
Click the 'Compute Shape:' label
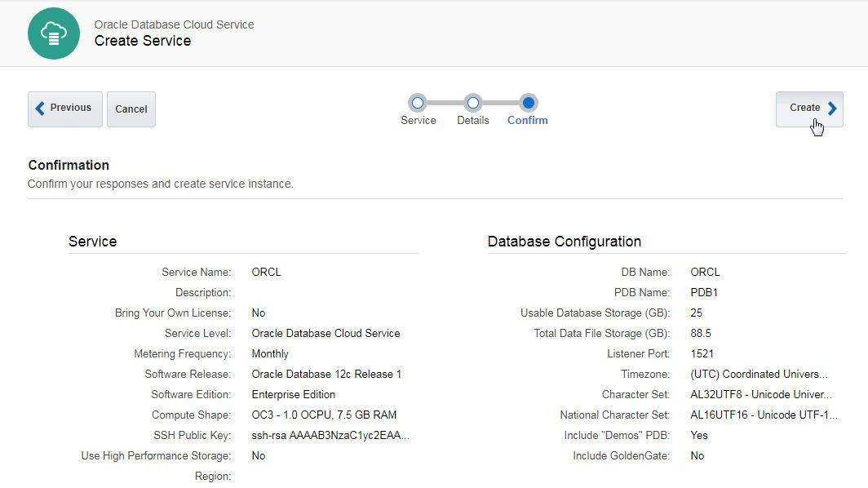coord(192,415)
